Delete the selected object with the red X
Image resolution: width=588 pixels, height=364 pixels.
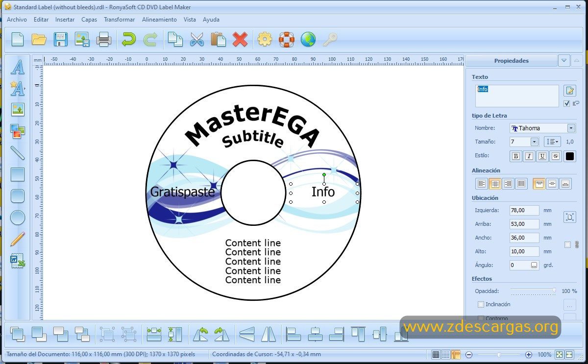point(240,39)
